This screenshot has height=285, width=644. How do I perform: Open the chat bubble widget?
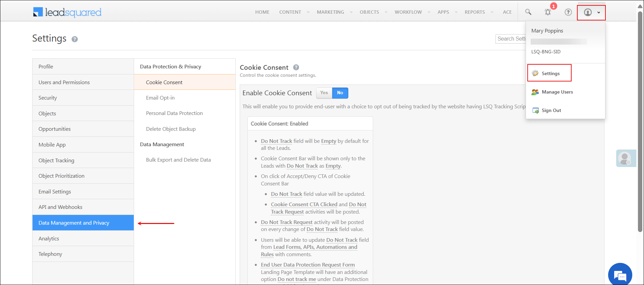tap(620, 275)
